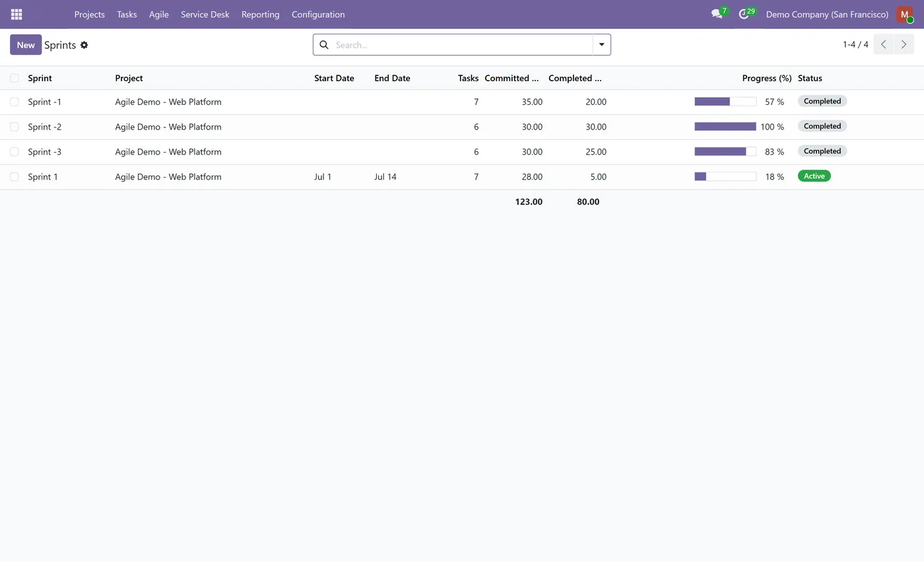Click the New button

(26, 45)
